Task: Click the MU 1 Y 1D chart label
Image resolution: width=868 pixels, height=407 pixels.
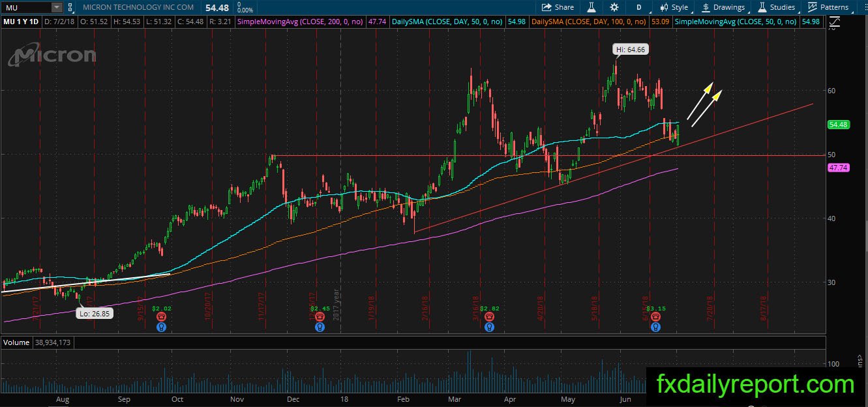Action: tap(21, 22)
